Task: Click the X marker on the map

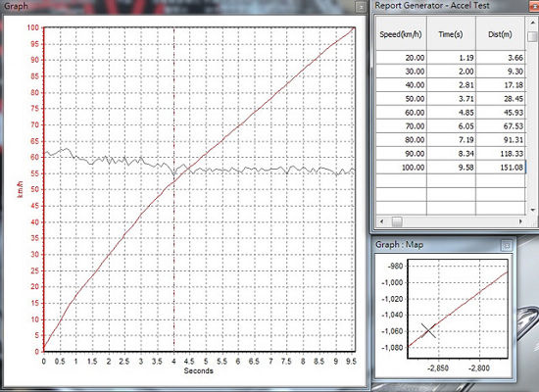Action: tap(428, 331)
